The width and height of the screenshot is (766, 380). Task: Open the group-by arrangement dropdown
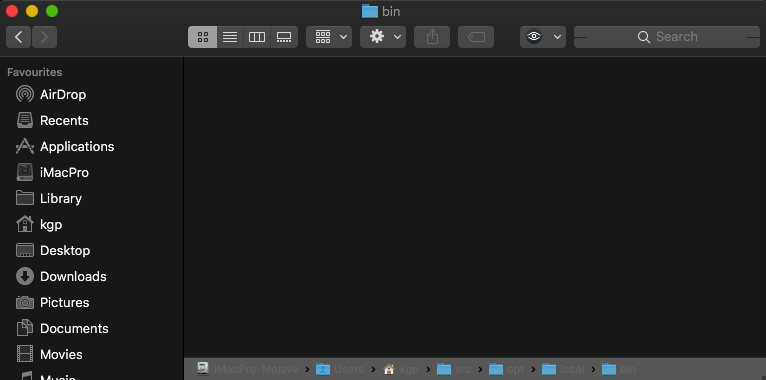[x=329, y=37]
